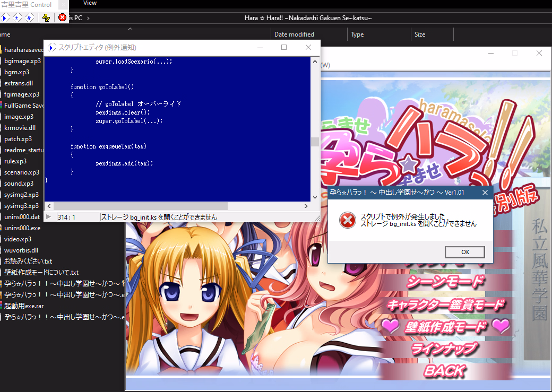The image size is (552, 392).
Task: Select patch.xp3 in the file list
Action: (18, 138)
